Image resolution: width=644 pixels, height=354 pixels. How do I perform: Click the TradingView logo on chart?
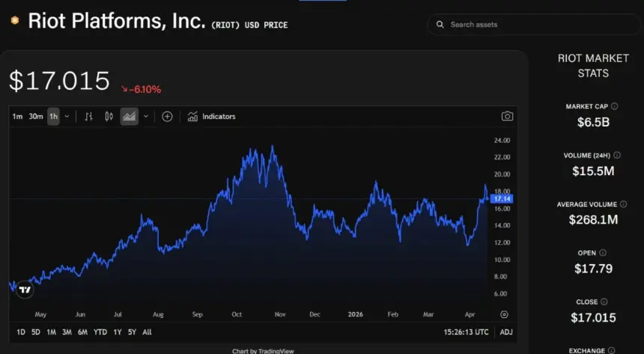click(x=25, y=290)
